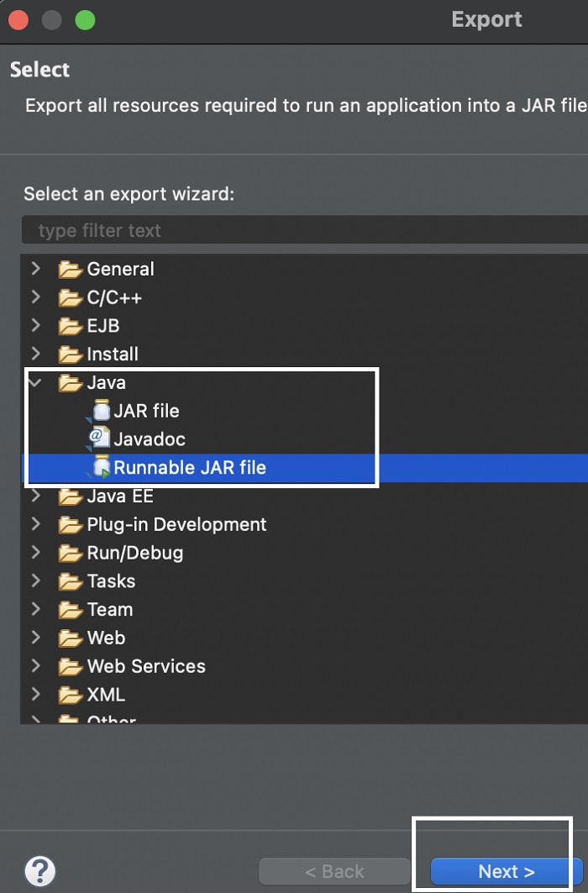
Task: Select the Tasks tree item
Action: [111, 581]
